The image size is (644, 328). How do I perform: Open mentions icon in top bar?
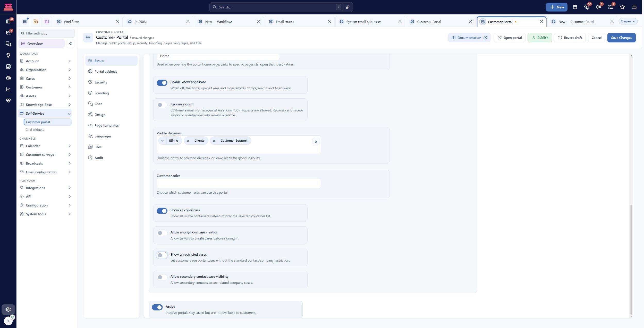coord(598,7)
